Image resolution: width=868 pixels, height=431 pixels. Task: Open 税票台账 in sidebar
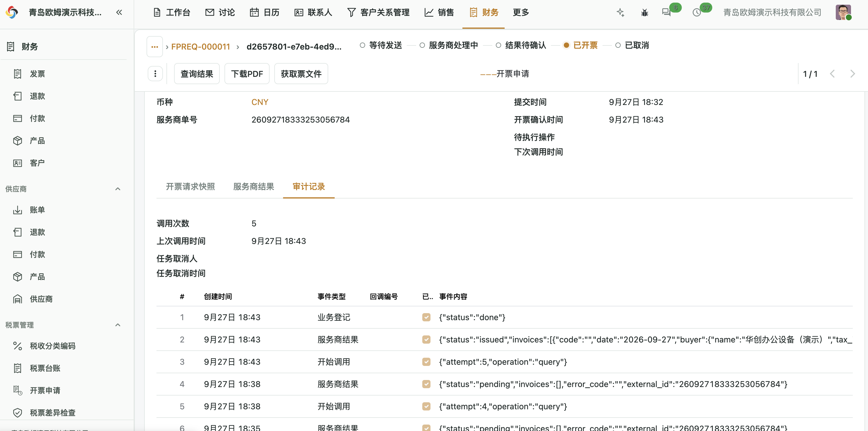pos(45,368)
